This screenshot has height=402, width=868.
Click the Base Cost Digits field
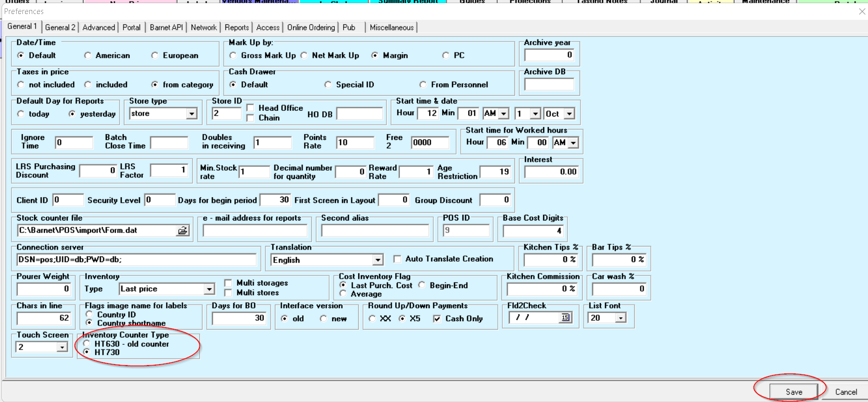(533, 230)
